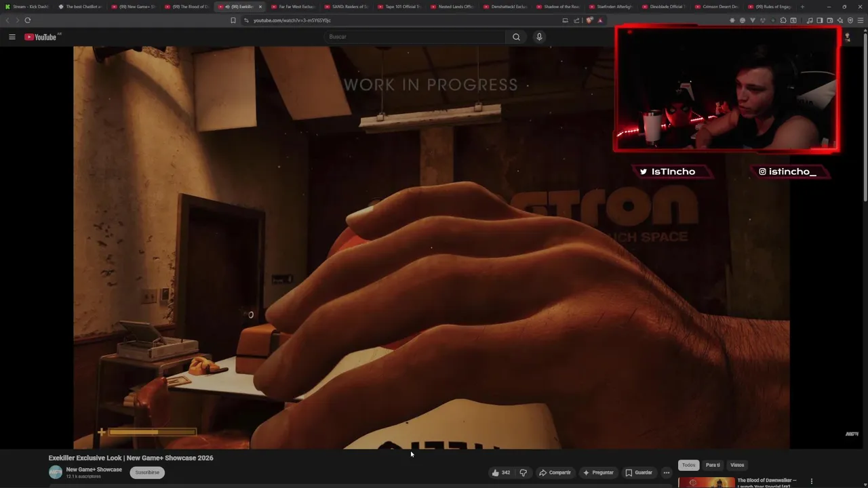Image resolution: width=868 pixels, height=488 pixels.
Task: Open more actions three-dot menu under video
Action: point(667,472)
